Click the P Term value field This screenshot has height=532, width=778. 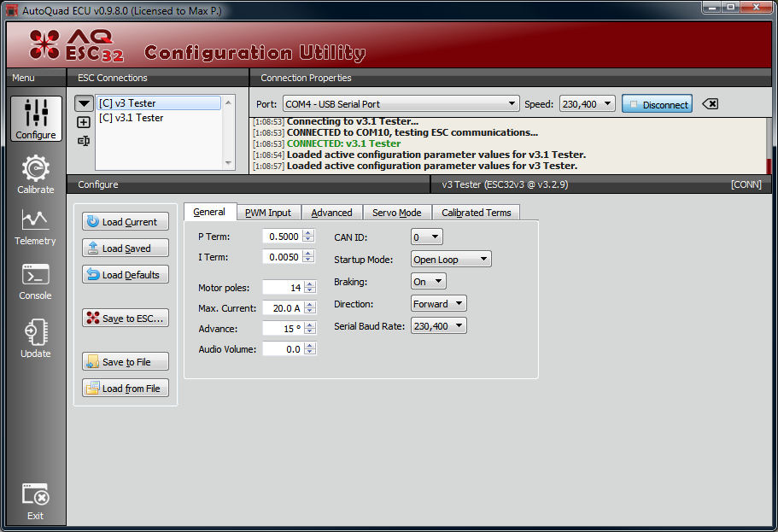pos(283,237)
